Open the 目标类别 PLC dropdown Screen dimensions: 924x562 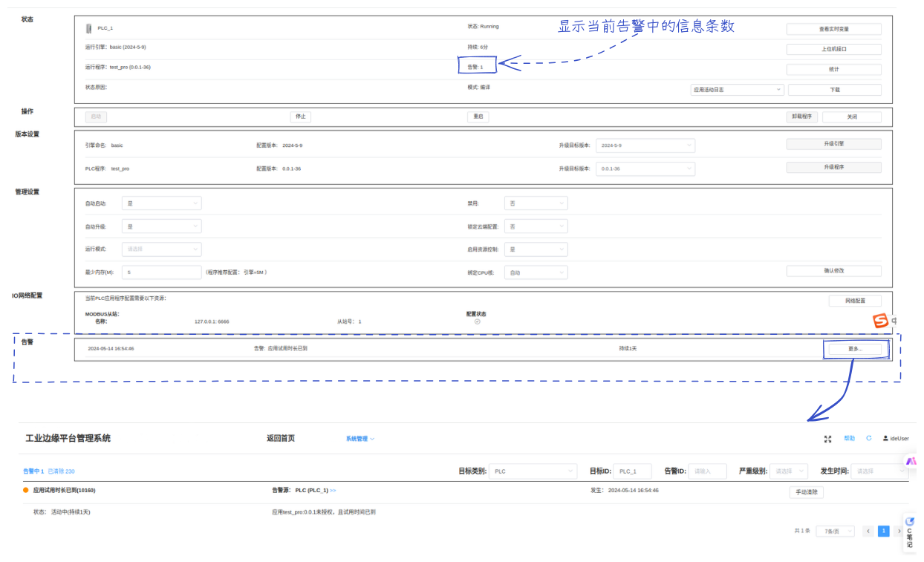click(x=533, y=471)
